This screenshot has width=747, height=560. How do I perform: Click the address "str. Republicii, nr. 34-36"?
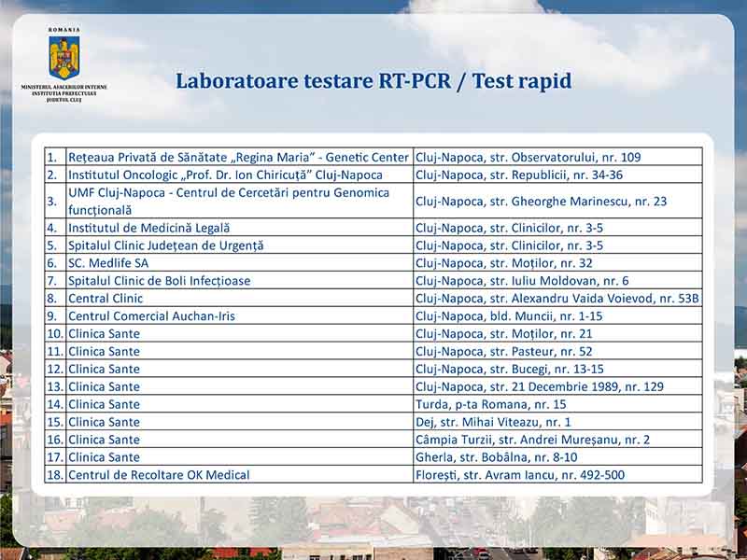tap(556, 175)
